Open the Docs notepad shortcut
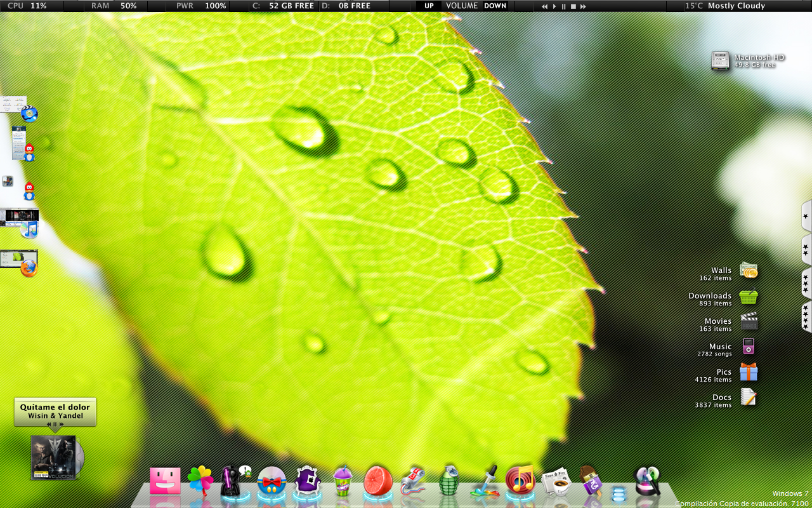 (x=749, y=398)
